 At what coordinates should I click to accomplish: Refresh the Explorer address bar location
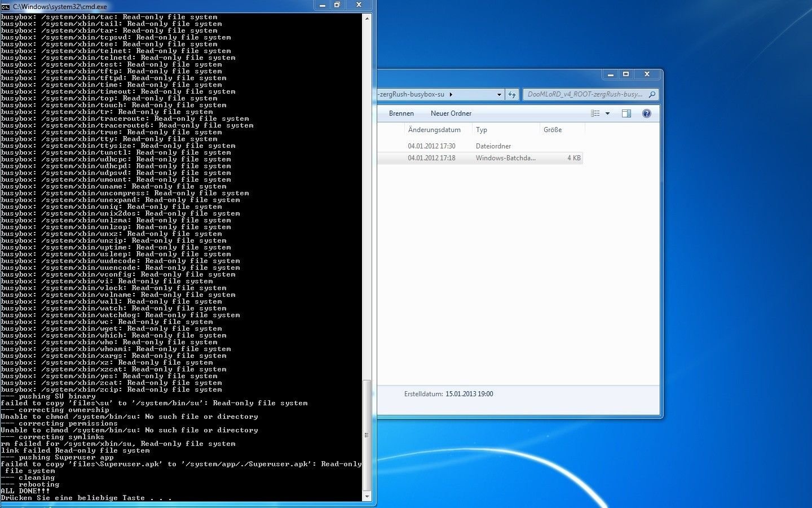coord(512,95)
